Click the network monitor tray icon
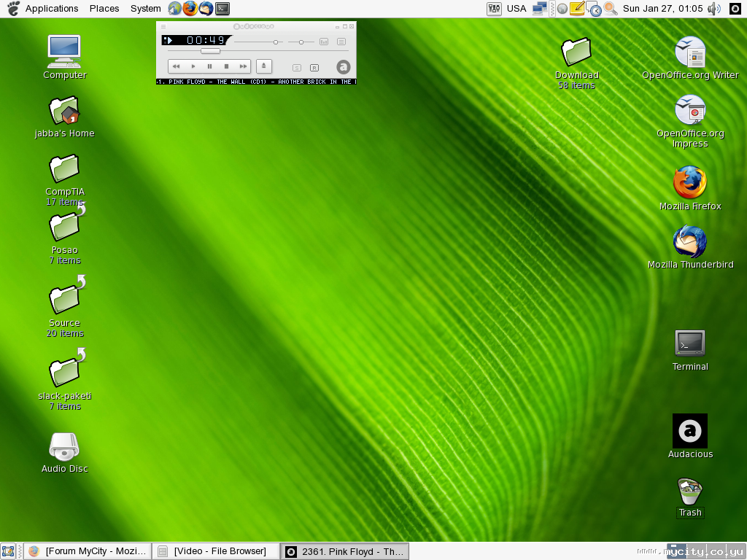747x560 pixels. click(540, 9)
